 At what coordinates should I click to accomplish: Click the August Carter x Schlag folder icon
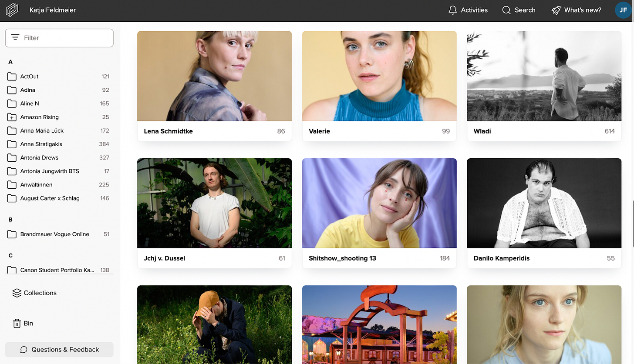pos(12,198)
